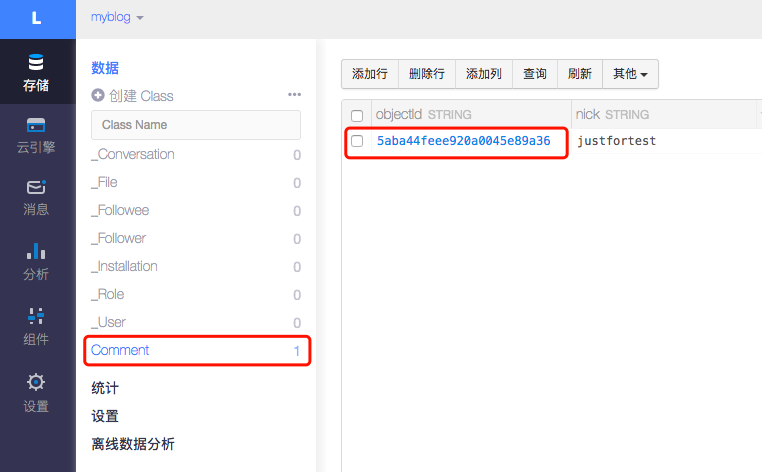
Task: Toggle the select-all checkbox in table header
Action: click(357, 115)
